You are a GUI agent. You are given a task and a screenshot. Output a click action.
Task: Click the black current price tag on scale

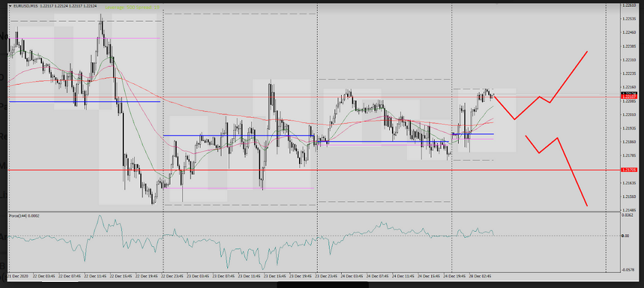tap(628, 93)
